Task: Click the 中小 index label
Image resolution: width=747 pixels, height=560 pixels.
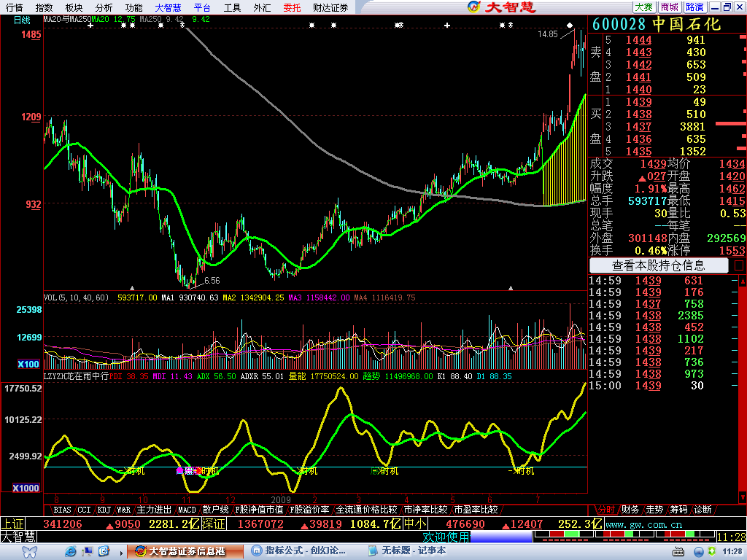Action: [415, 524]
